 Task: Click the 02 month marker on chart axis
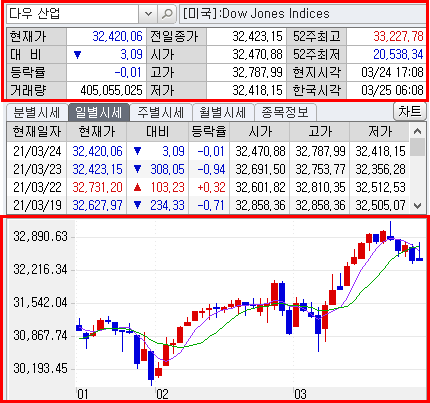162,394
